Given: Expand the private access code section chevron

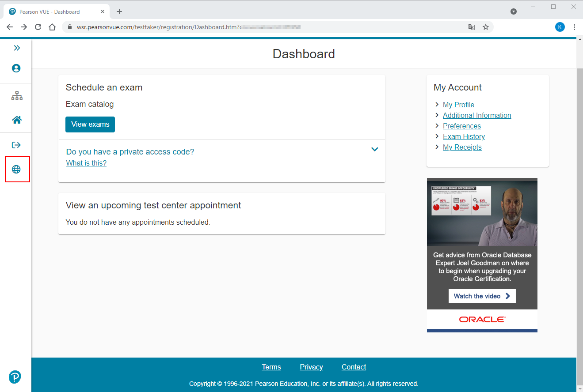Looking at the screenshot, I should coord(374,149).
